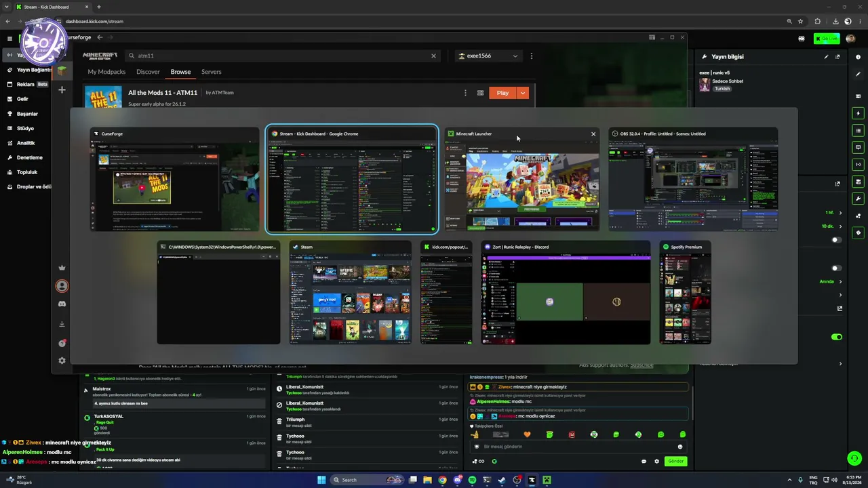Open Spotify from the taskbar
Image resolution: width=868 pixels, height=488 pixels.
point(472,480)
